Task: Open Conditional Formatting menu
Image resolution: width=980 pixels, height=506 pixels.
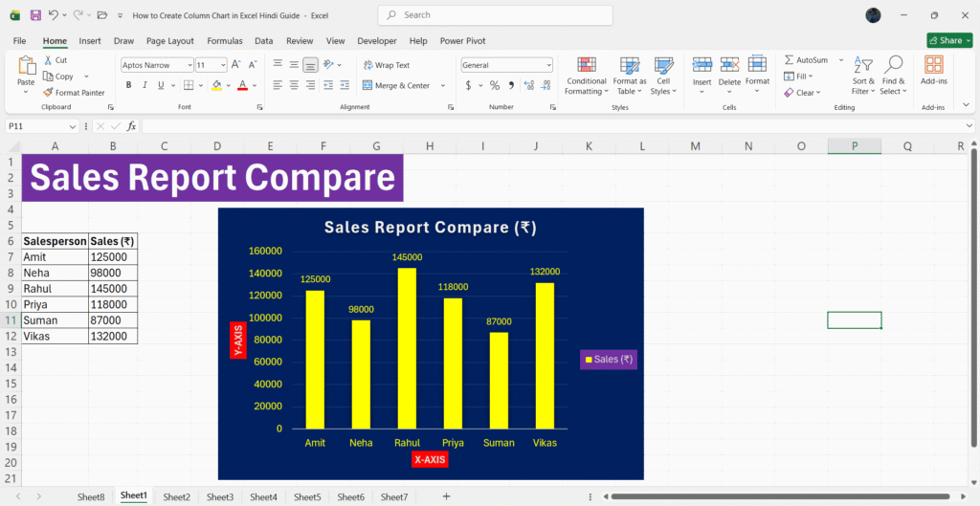Action: click(x=587, y=76)
